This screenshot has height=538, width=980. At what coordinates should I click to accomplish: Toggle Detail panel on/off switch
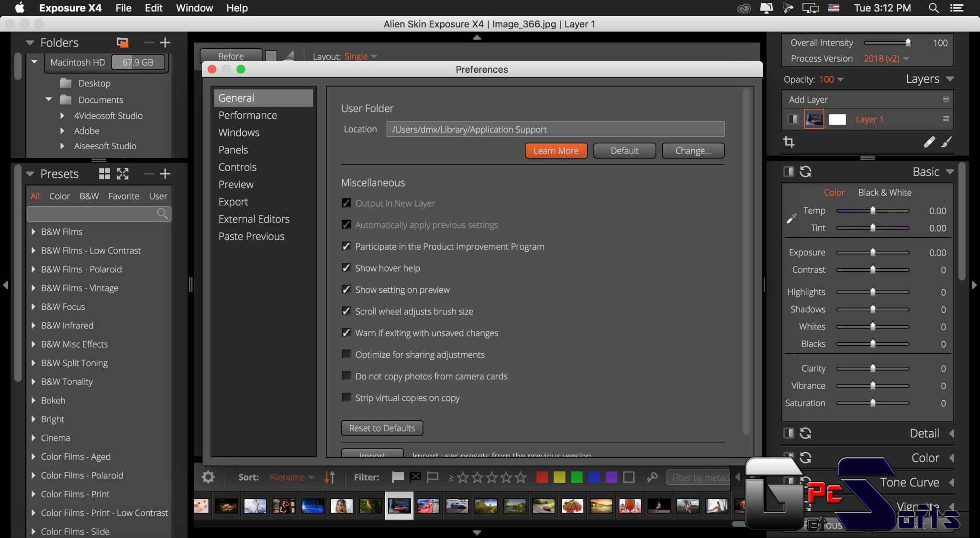(789, 433)
